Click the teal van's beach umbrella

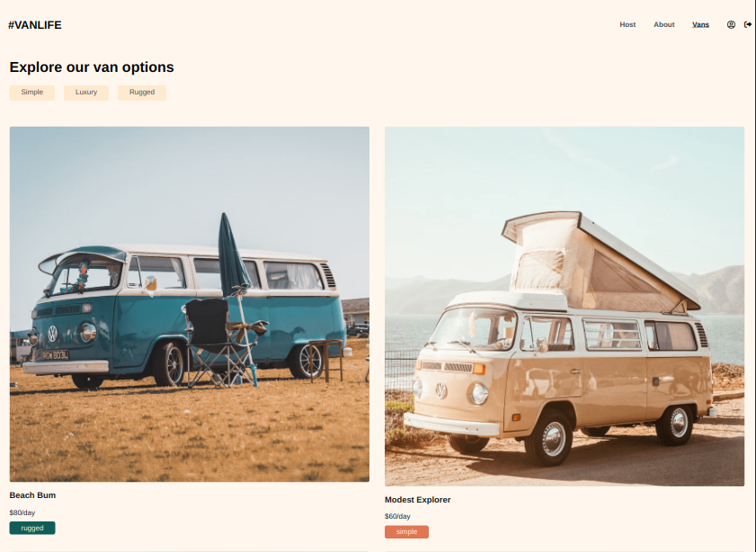pyautogui.click(x=234, y=255)
